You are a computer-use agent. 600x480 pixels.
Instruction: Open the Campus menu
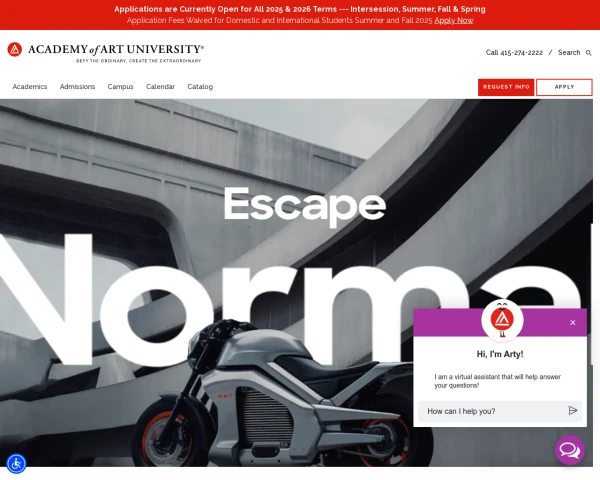121,87
